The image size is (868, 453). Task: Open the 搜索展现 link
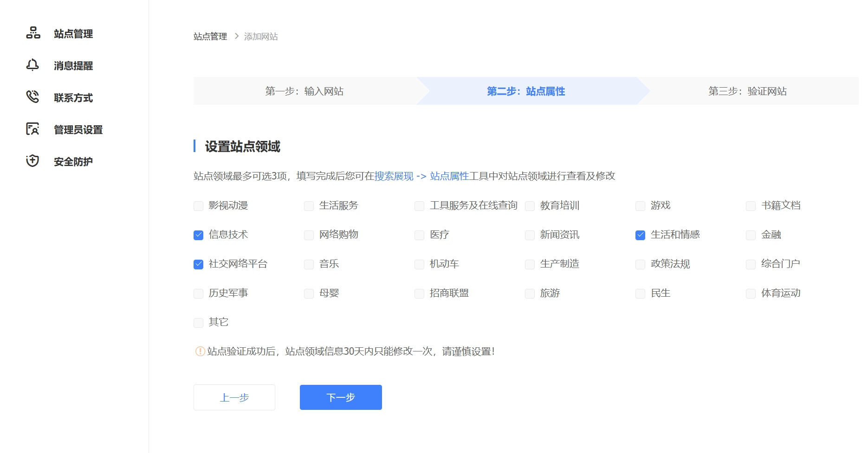tap(394, 176)
